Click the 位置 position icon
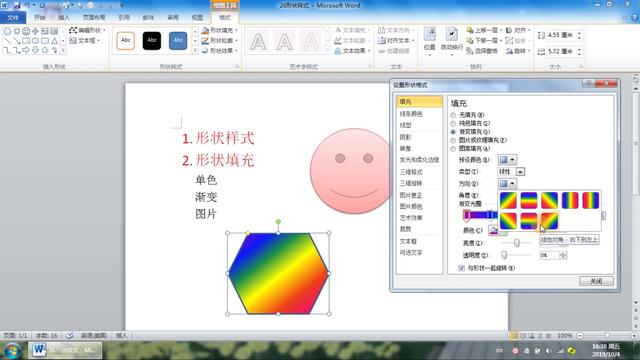 [429, 34]
